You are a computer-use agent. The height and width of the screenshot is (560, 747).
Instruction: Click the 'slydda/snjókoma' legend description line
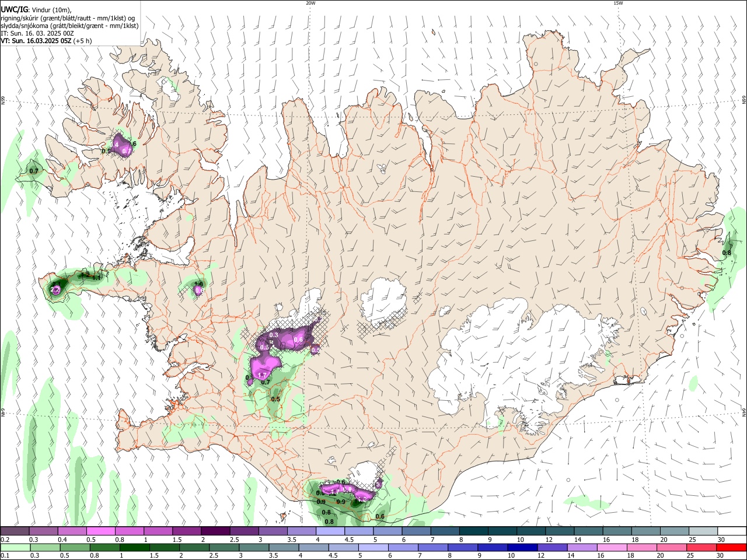(69, 26)
